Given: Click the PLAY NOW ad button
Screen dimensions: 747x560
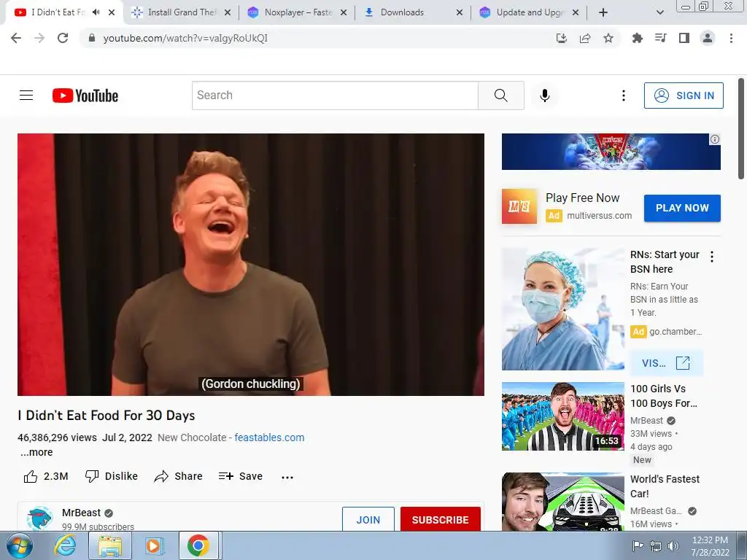Looking at the screenshot, I should (x=682, y=208).
